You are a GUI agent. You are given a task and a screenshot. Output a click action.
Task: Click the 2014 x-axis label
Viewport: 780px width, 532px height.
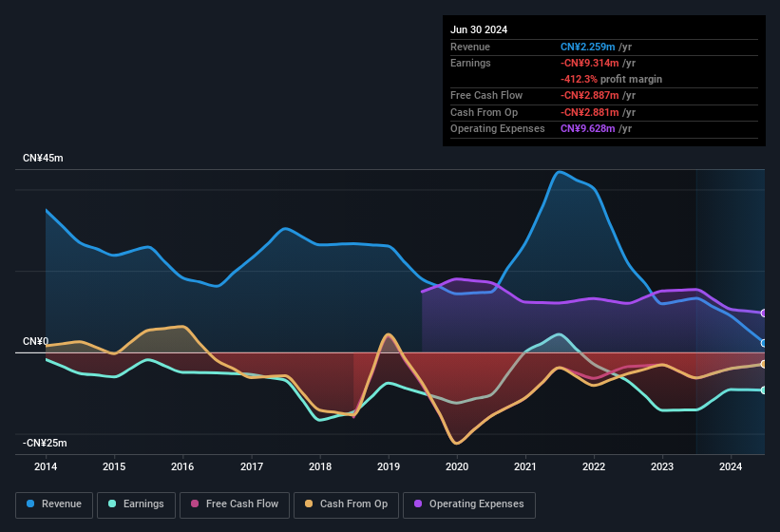click(x=46, y=466)
